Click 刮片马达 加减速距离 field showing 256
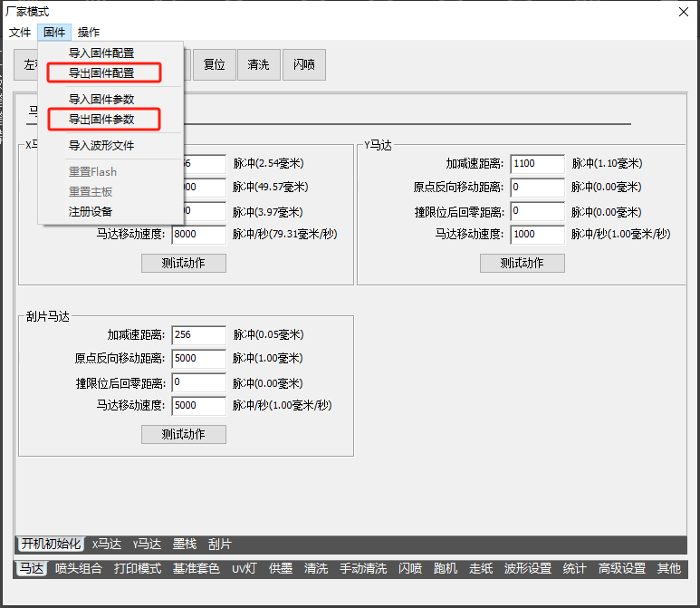Viewport: 700px width, 608px height. (197, 335)
